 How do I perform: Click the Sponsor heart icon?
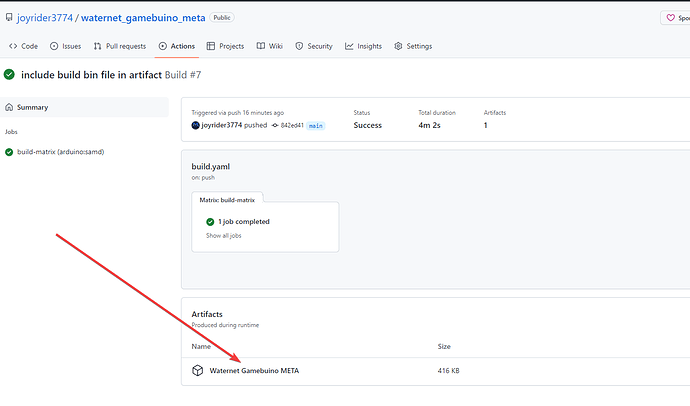(x=670, y=18)
